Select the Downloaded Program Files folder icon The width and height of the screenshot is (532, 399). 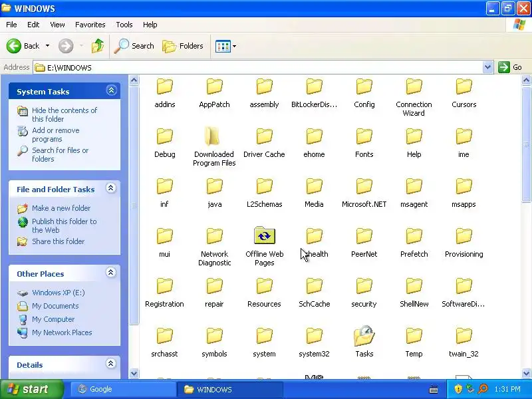click(212, 136)
